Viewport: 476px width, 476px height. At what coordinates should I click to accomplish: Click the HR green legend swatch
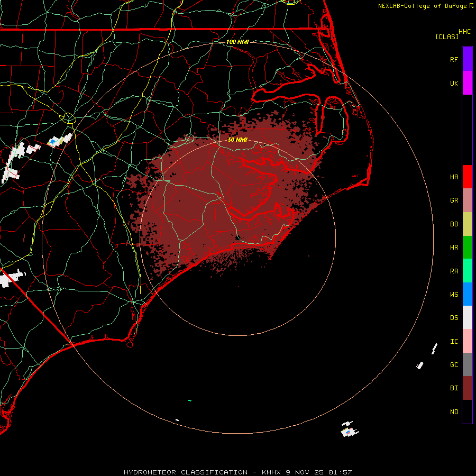point(467,248)
